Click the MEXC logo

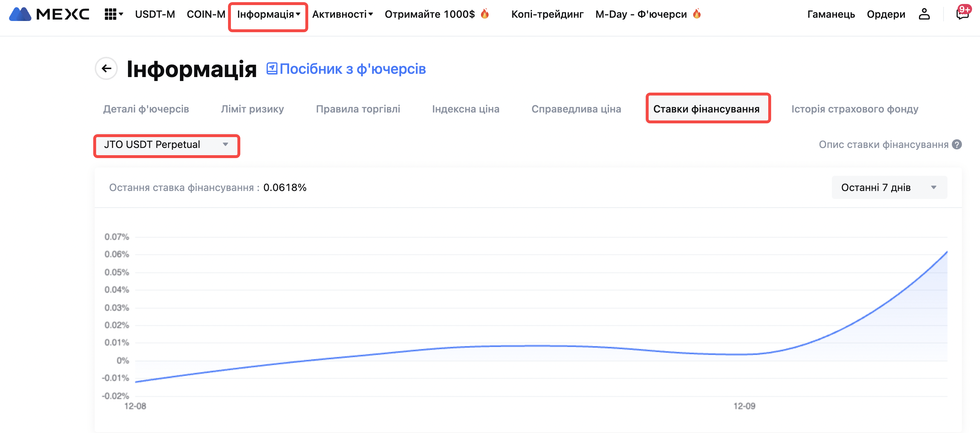click(x=49, y=14)
